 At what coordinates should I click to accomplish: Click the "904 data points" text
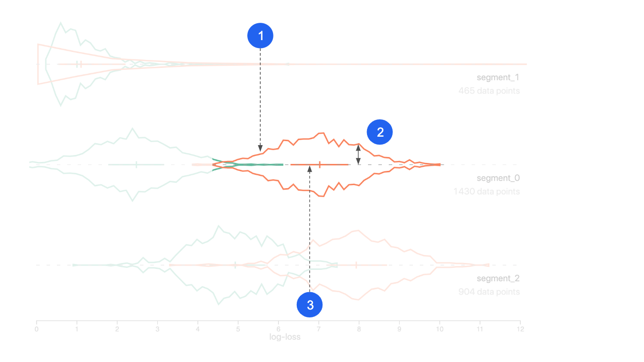pos(489,292)
